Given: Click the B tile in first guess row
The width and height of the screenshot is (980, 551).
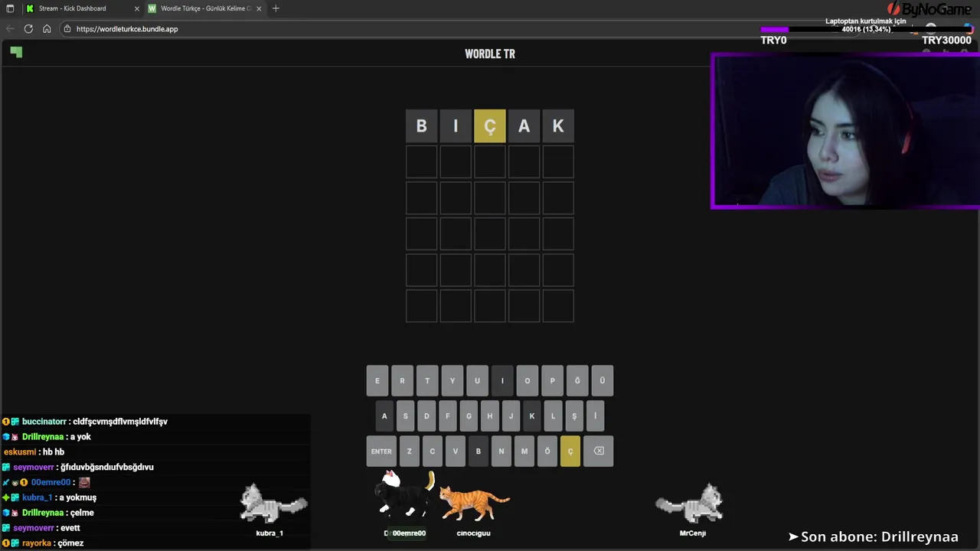Looking at the screenshot, I should [x=421, y=126].
